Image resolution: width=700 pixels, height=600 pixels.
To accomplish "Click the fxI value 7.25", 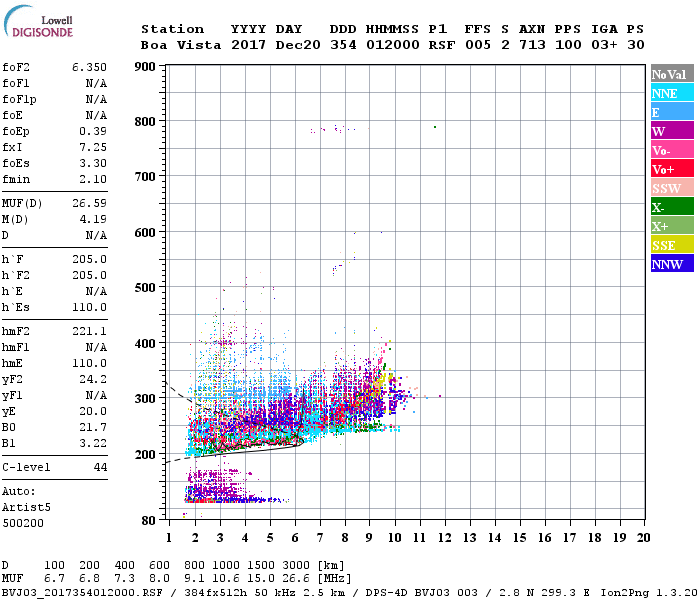I will (93, 147).
